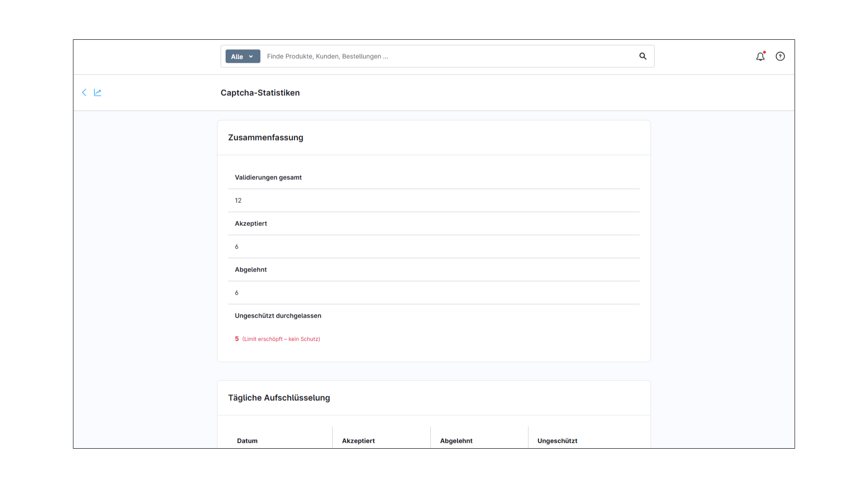Click the 'Ungeschützt' column header
Viewport: 868px width, 488px height.
(x=557, y=441)
